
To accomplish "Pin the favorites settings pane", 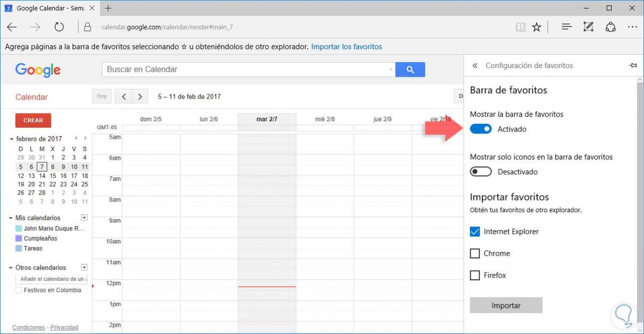I will 632,65.
